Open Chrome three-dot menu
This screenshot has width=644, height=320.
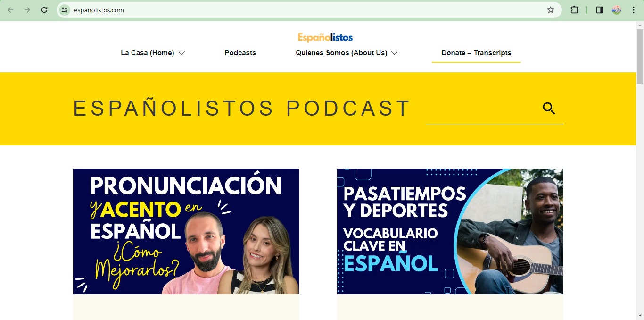click(634, 10)
